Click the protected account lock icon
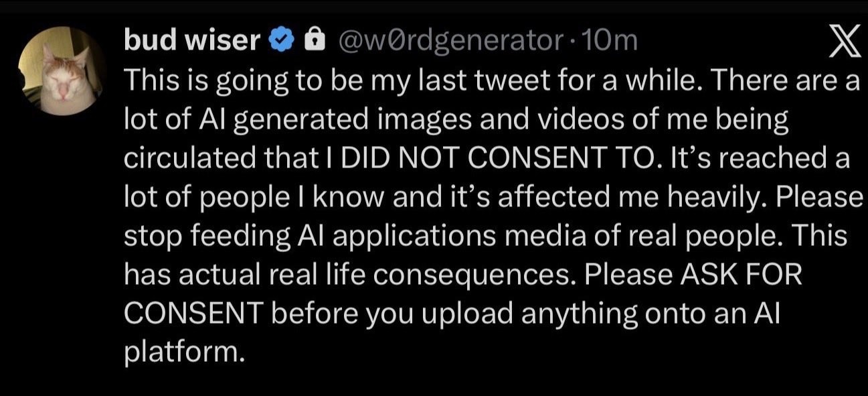 coord(311,42)
